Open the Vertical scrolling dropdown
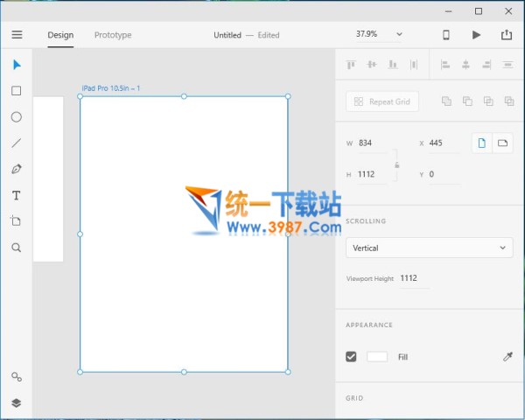Screen dimensions: 525x420 (429, 248)
